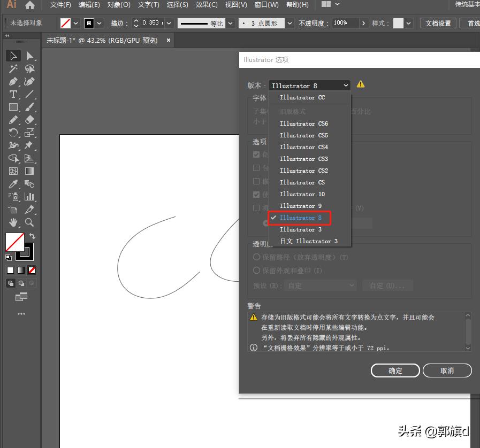This screenshot has width=480, height=448.
Task: Select the Pen tool
Action: [x=13, y=82]
